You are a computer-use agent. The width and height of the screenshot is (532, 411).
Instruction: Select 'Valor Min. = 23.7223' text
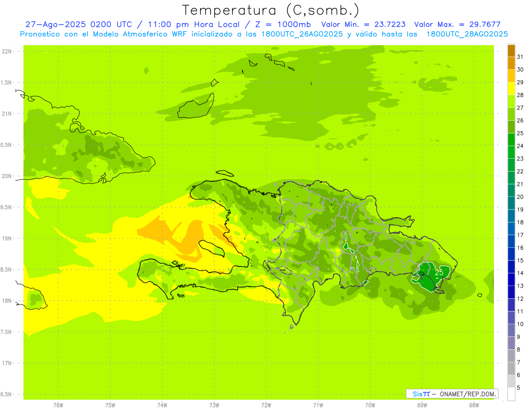tap(363, 24)
